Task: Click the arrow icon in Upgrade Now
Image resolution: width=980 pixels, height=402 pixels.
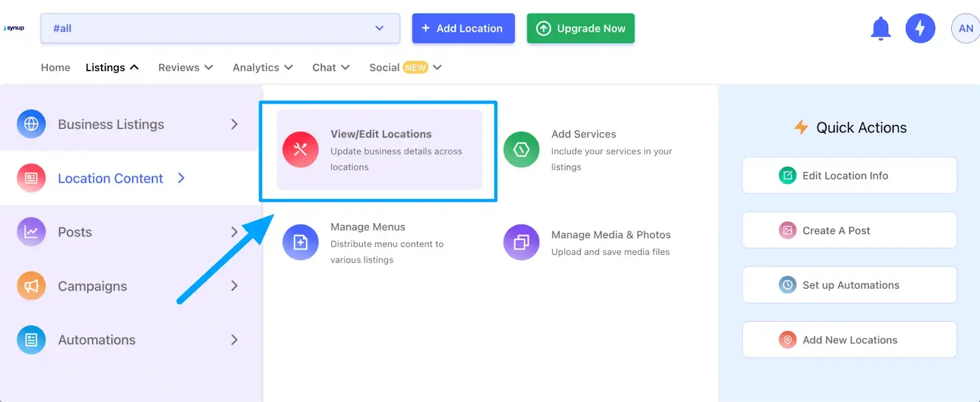Action: 543,28
